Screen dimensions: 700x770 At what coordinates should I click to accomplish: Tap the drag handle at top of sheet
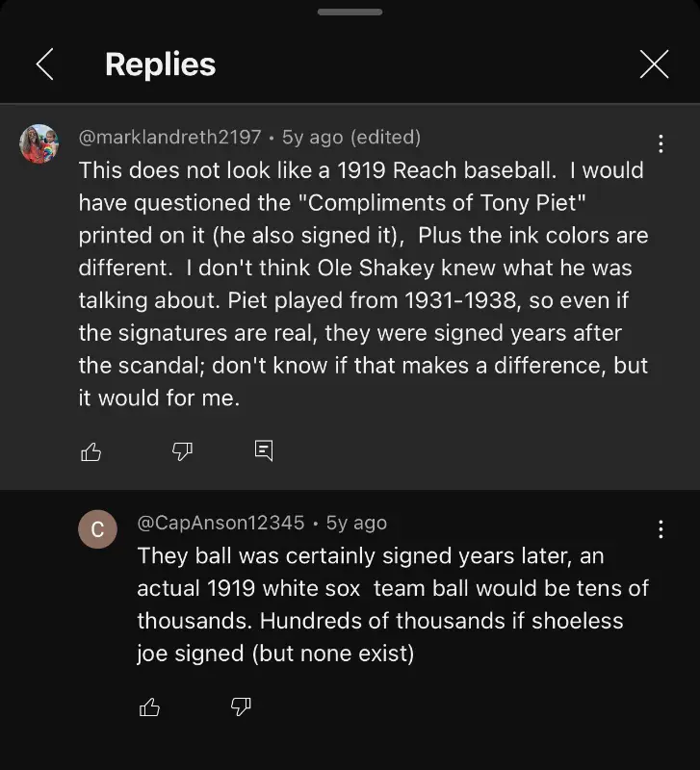click(350, 13)
